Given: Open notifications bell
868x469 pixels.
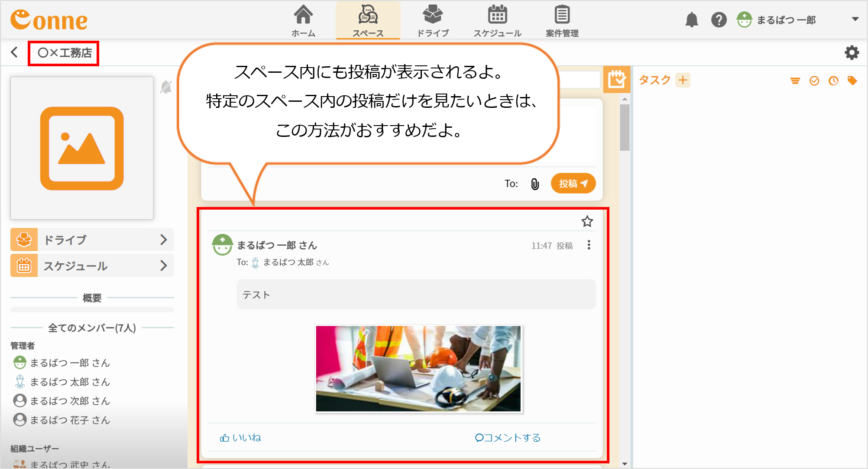Looking at the screenshot, I should (x=692, y=20).
